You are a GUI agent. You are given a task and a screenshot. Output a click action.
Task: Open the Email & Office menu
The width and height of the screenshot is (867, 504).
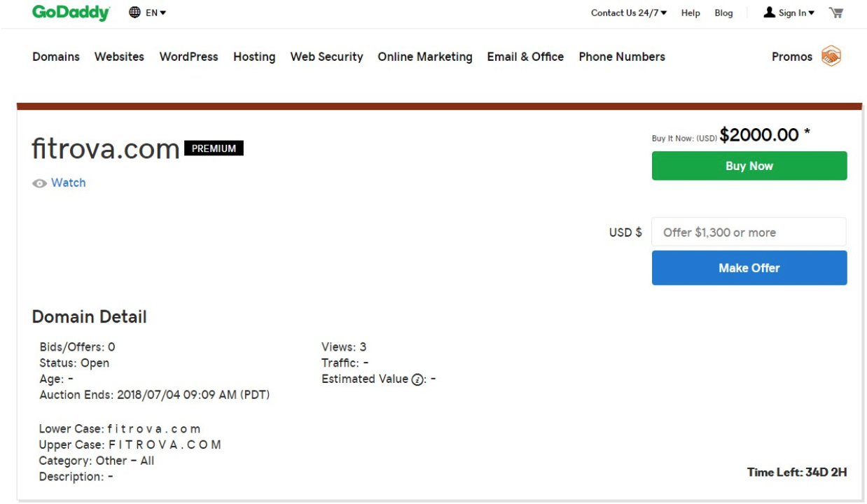pos(525,57)
